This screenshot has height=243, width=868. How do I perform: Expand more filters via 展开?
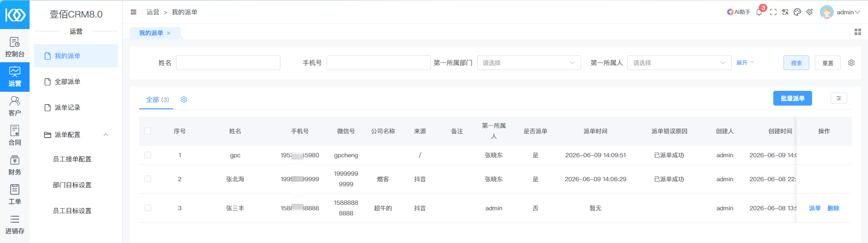(745, 63)
